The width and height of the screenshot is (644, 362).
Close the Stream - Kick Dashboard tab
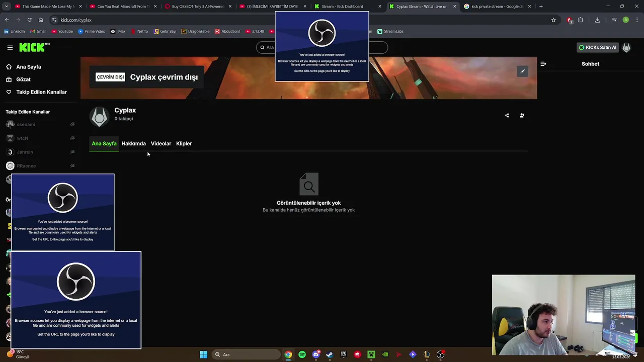tap(379, 7)
